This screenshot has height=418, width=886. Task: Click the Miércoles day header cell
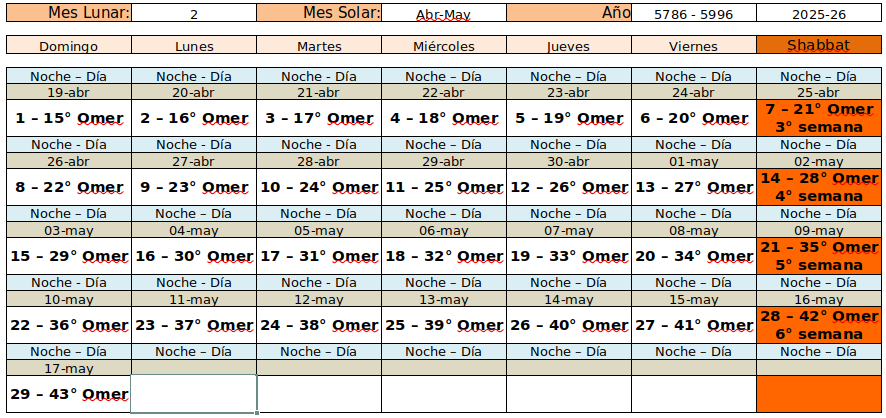(443, 46)
